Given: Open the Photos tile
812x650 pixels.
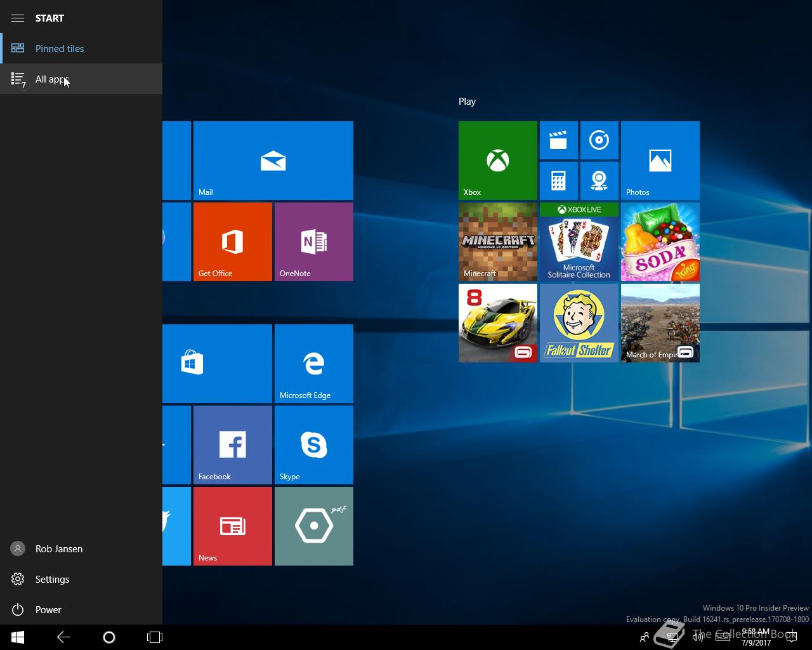Looking at the screenshot, I should 660,161.
